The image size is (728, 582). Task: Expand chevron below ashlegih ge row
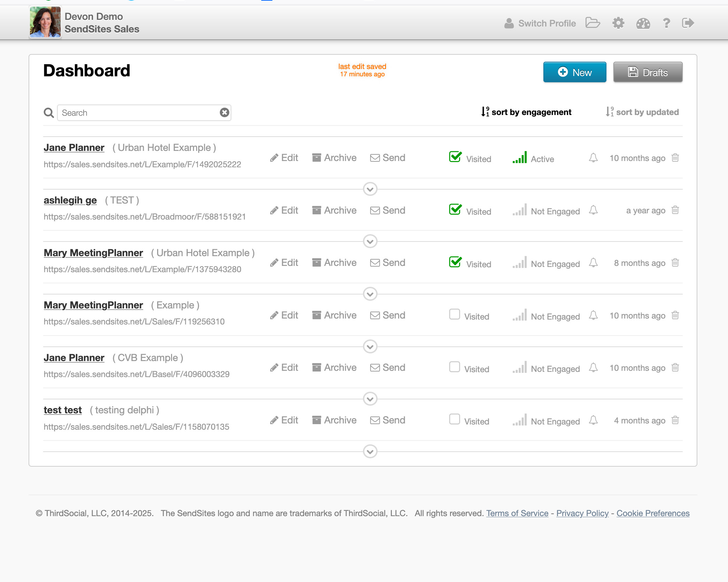[370, 241]
